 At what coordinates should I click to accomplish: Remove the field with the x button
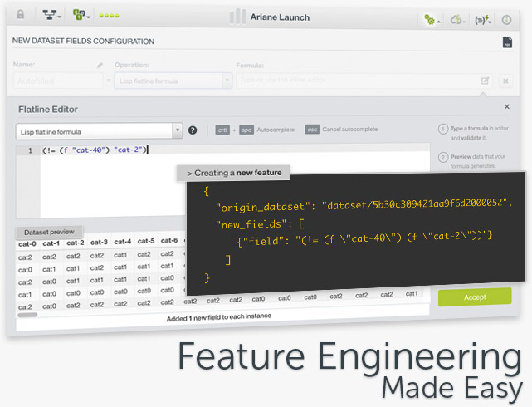[505, 81]
